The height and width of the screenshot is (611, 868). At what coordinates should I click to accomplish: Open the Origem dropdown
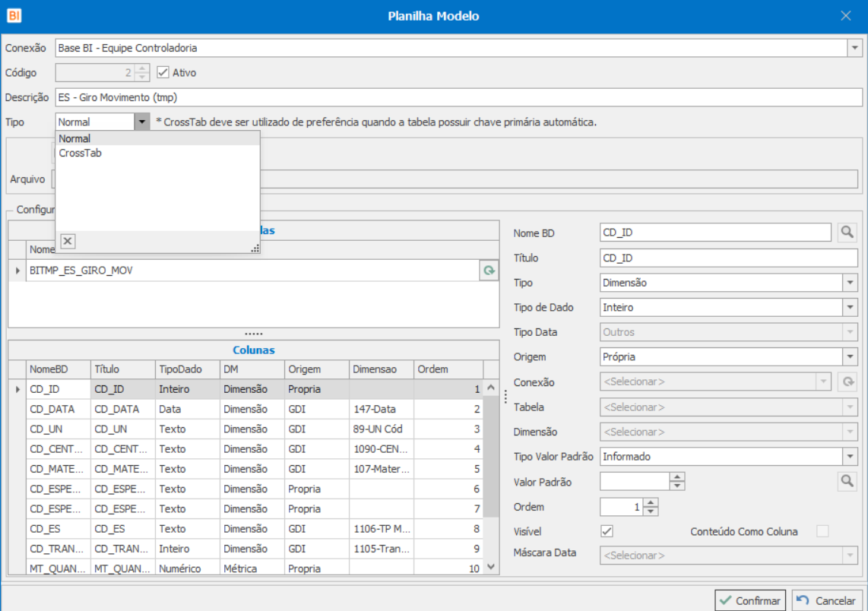point(849,357)
